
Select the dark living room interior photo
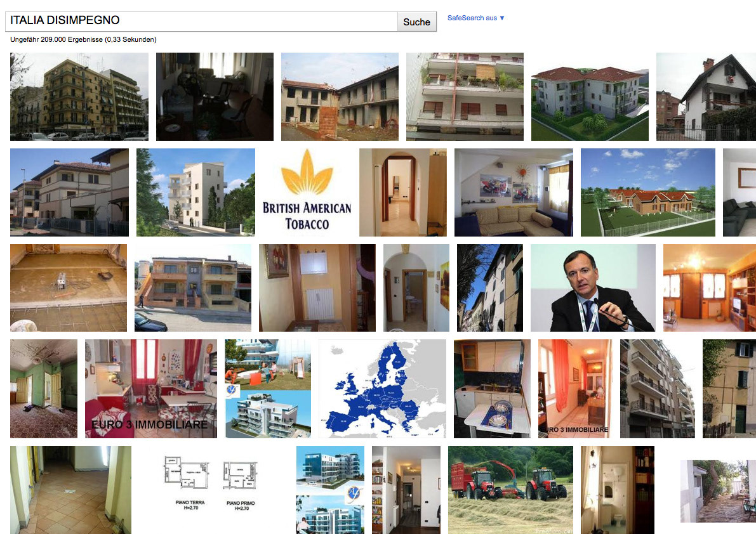[215, 97]
